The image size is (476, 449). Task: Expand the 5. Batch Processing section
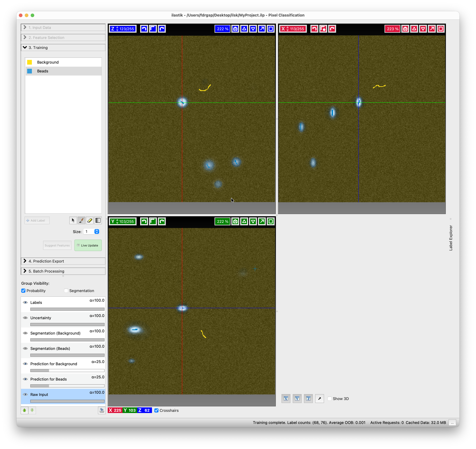63,271
